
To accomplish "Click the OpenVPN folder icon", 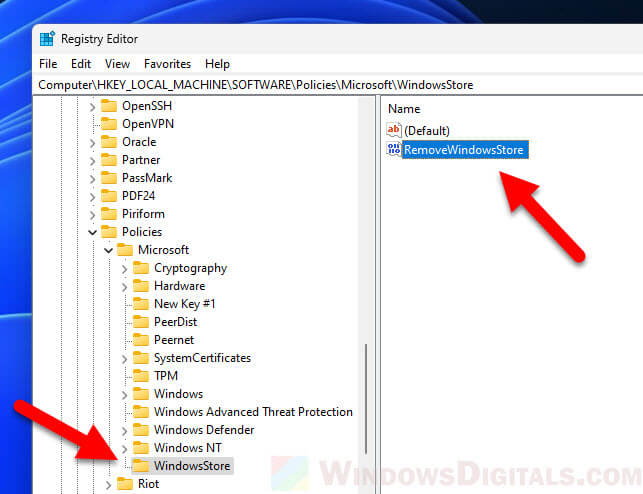I will pos(109,124).
